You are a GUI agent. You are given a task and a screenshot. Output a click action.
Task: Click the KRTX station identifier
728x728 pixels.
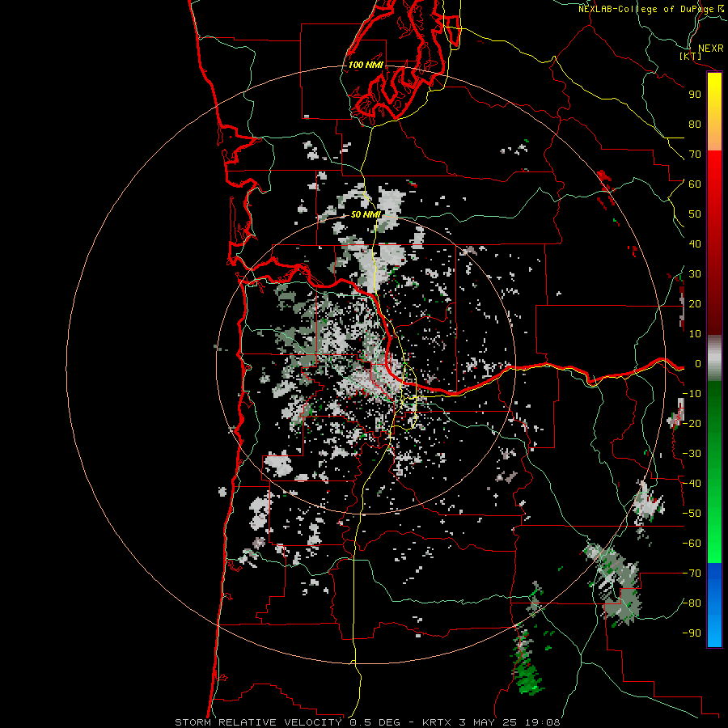point(438,722)
